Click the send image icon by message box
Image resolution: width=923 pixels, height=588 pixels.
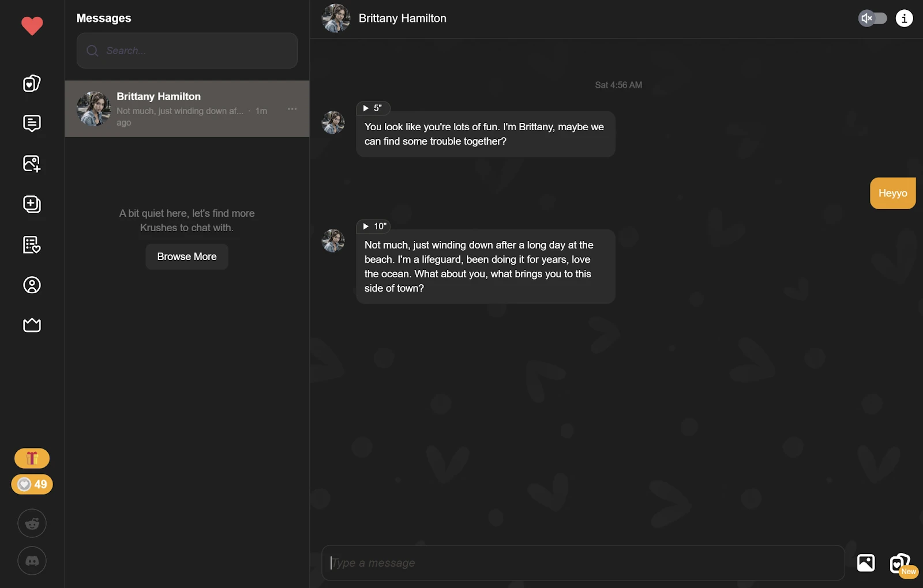click(866, 563)
